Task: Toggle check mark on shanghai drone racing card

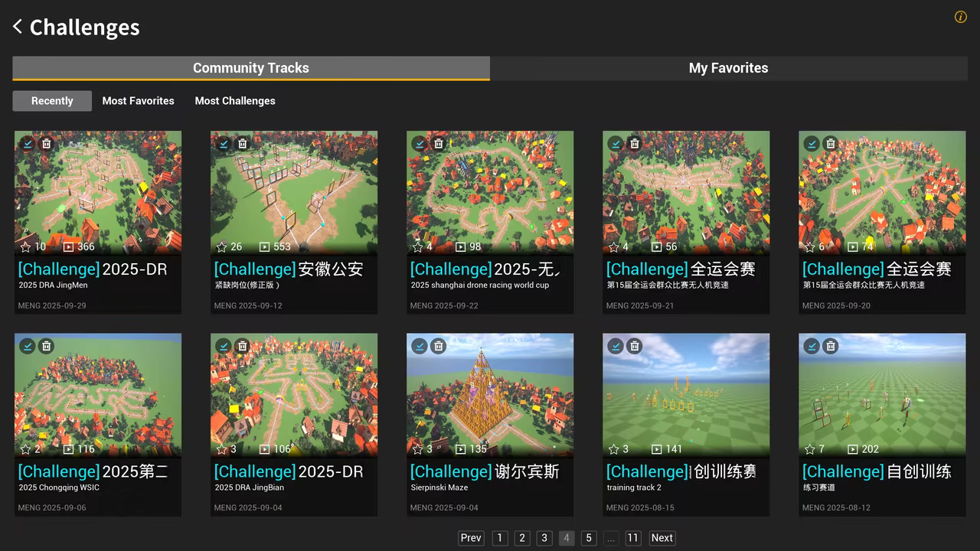Action: click(x=420, y=144)
